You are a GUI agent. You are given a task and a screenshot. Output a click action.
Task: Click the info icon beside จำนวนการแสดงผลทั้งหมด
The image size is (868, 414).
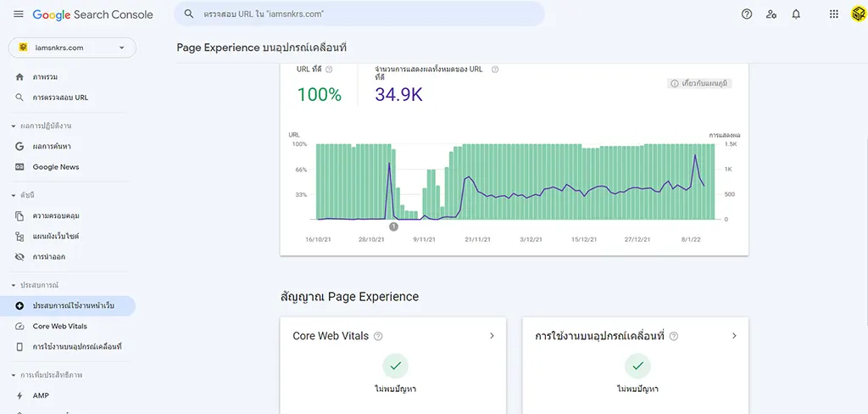pyautogui.click(x=495, y=70)
